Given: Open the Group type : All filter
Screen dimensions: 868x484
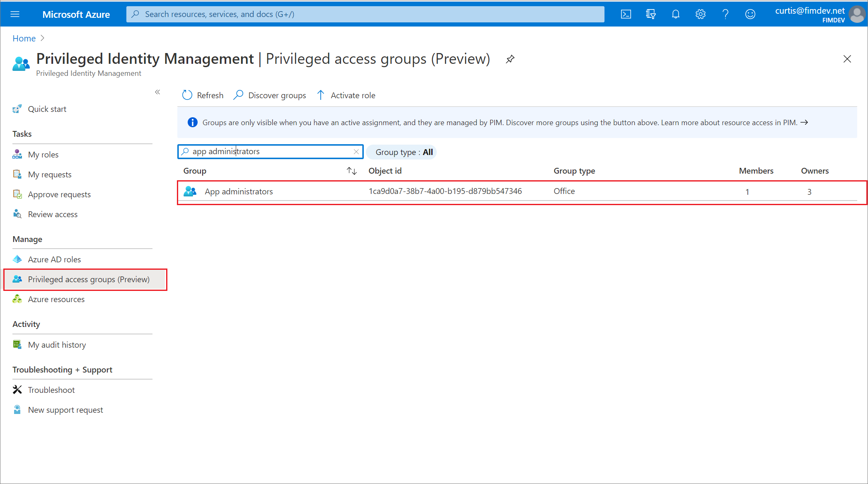Looking at the screenshot, I should 402,152.
